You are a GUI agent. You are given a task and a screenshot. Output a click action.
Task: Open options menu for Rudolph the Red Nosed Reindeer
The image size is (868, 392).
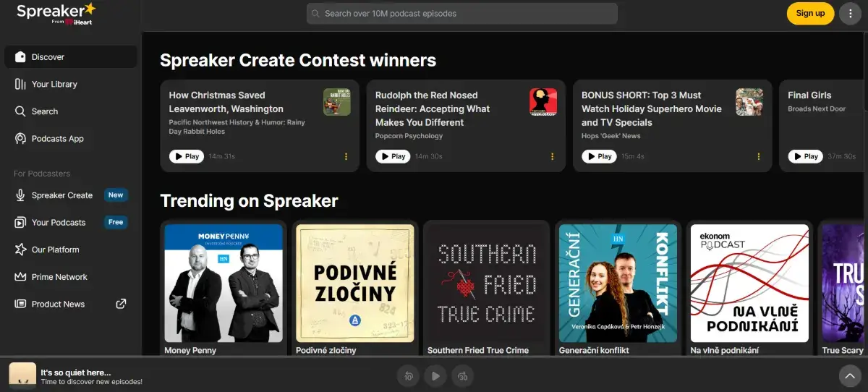click(552, 156)
